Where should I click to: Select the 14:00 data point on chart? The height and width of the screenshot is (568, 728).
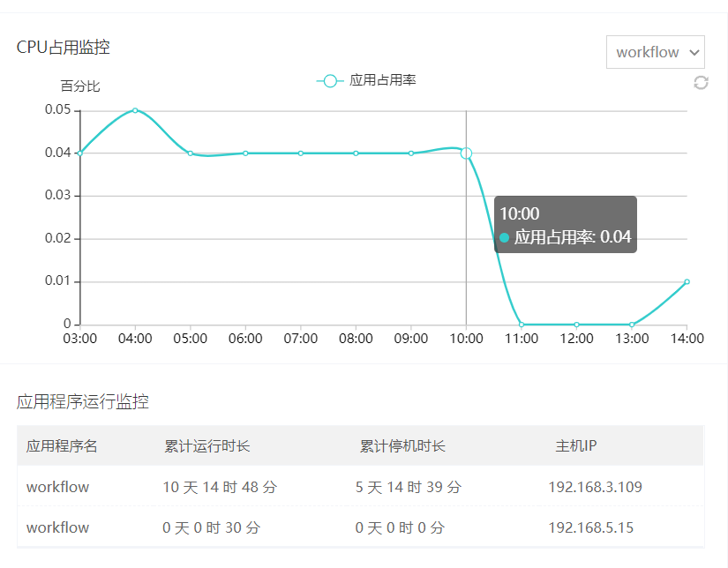click(x=687, y=281)
